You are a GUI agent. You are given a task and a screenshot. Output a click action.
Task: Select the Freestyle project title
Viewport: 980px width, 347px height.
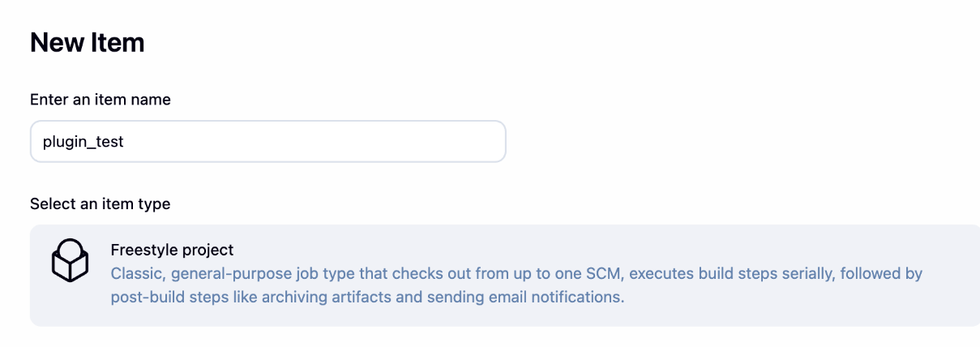(x=172, y=250)
